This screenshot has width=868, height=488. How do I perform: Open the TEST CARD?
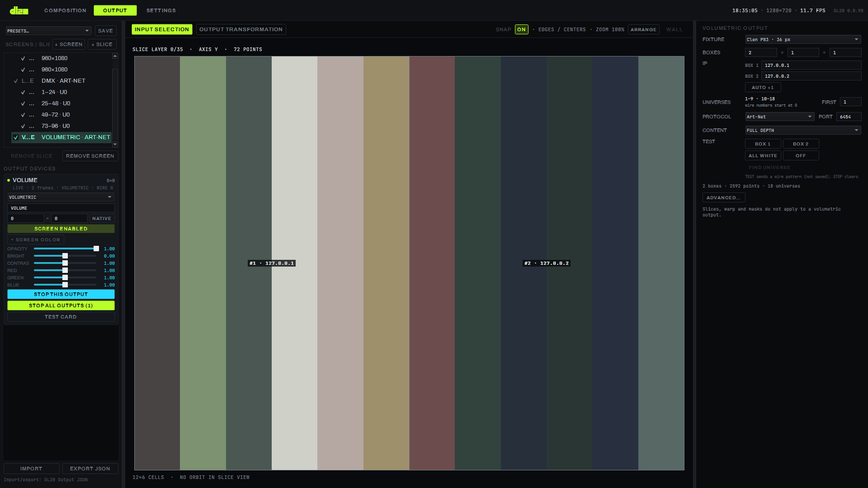[61, 317]
